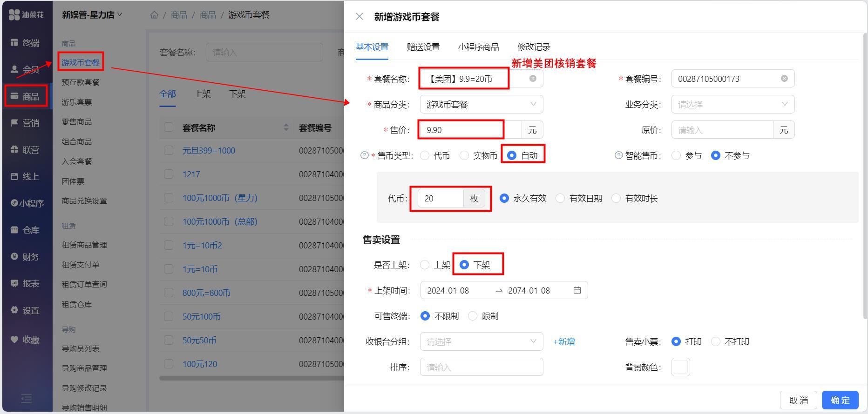
Task: Open the 收银台分组 dropdown
Action: 481,341
